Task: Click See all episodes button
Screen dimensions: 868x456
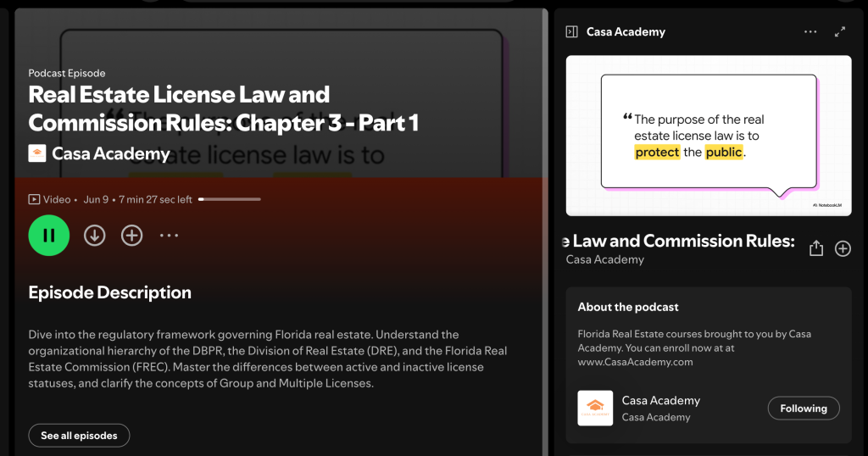Action: pyautogui.click(x=79, y=436)
